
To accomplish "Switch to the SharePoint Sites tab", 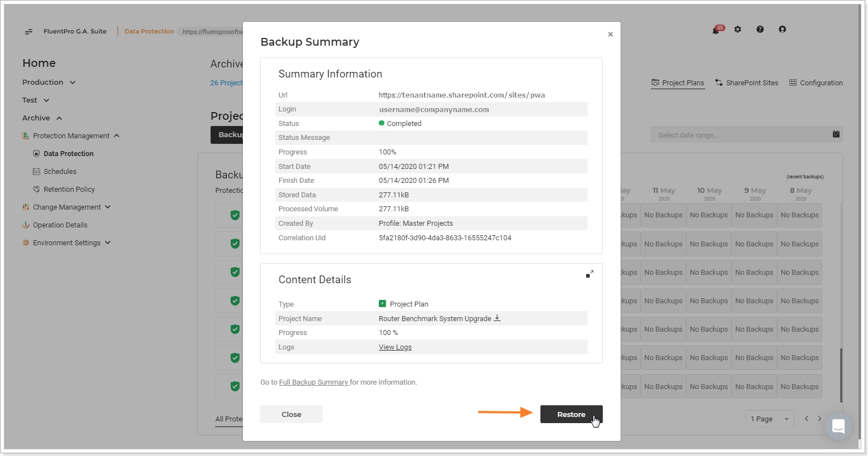I will pyautogui.click(x=747, y=83).
